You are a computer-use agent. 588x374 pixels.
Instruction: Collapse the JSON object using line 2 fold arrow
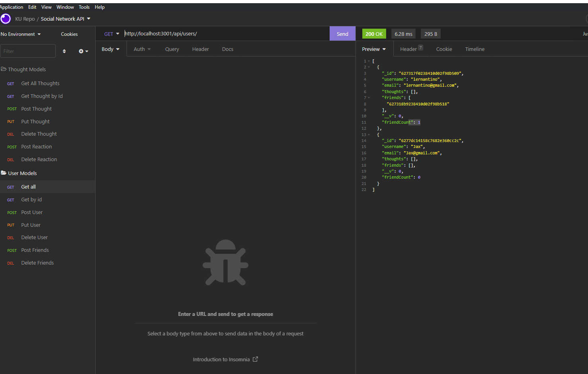(x=369, y=67)
